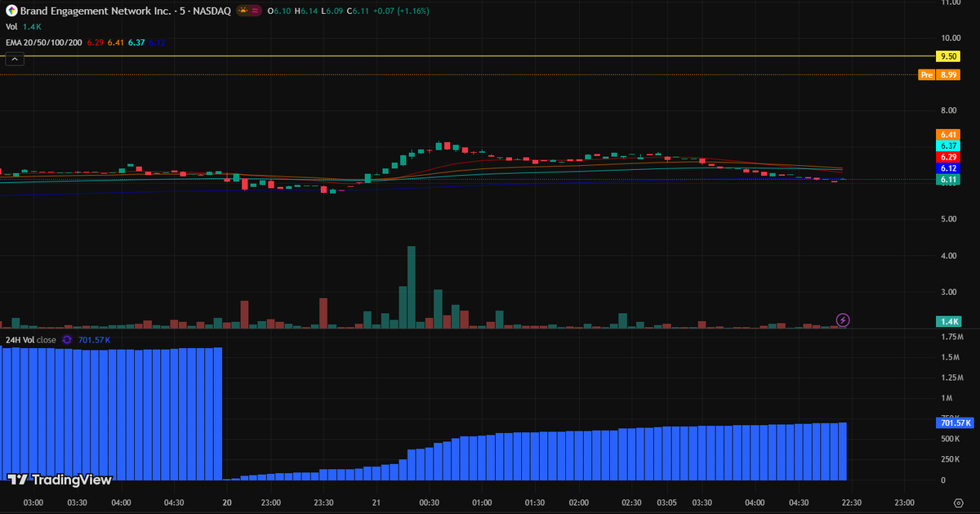This screenshot has width=980, height=514.
Task: Click the green 6.11 last price label
Action: pos(948,180)
